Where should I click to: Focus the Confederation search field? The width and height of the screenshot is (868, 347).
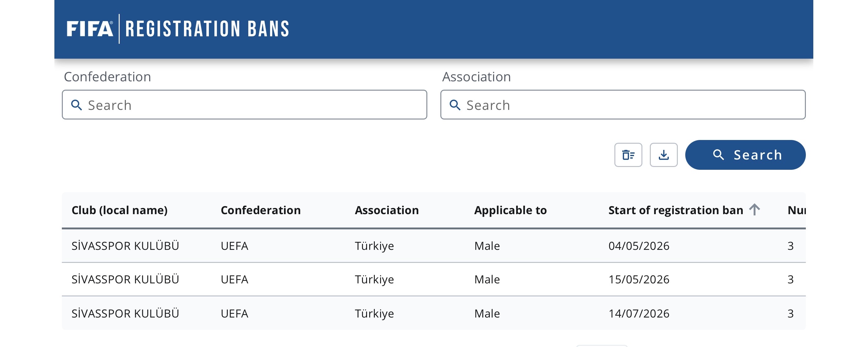point(244,105)
